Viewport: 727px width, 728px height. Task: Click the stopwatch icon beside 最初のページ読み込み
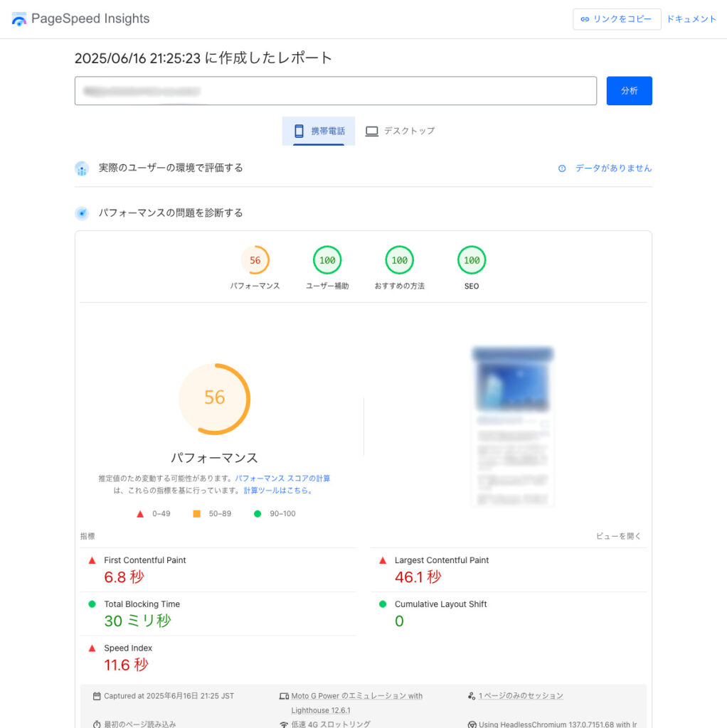(x=97, y=724)
